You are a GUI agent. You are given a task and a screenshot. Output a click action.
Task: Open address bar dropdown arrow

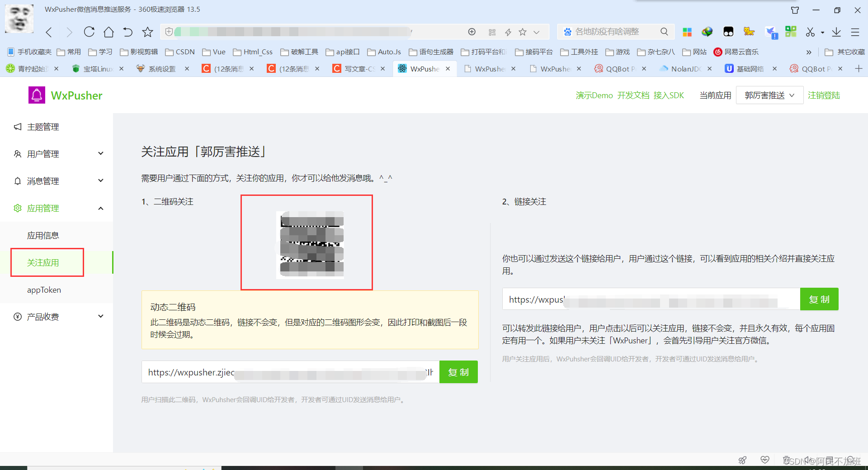click(536, 32)
